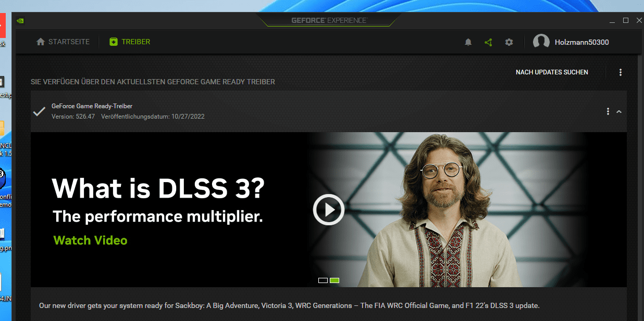Click the green share icon
644x321 pixels.
pyautogui.click(x=488, y=42)
